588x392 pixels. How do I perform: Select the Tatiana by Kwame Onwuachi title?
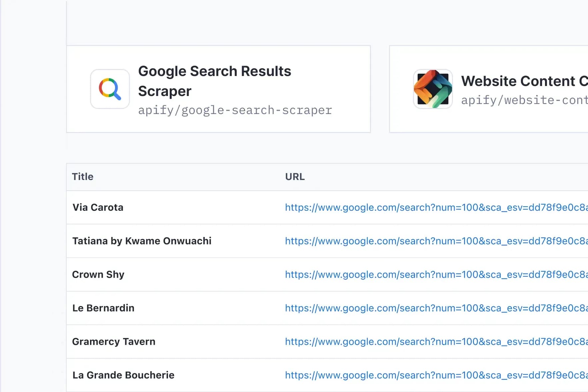tap(142, 241)
